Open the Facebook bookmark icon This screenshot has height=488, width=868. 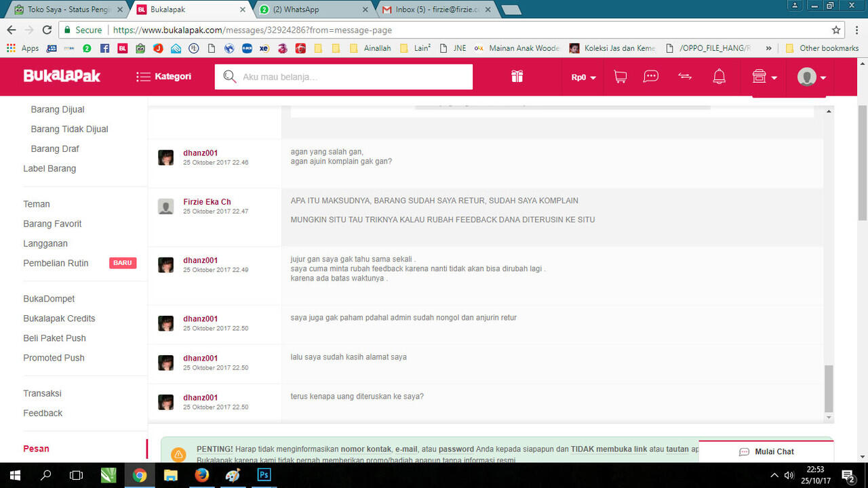[104, 48]
